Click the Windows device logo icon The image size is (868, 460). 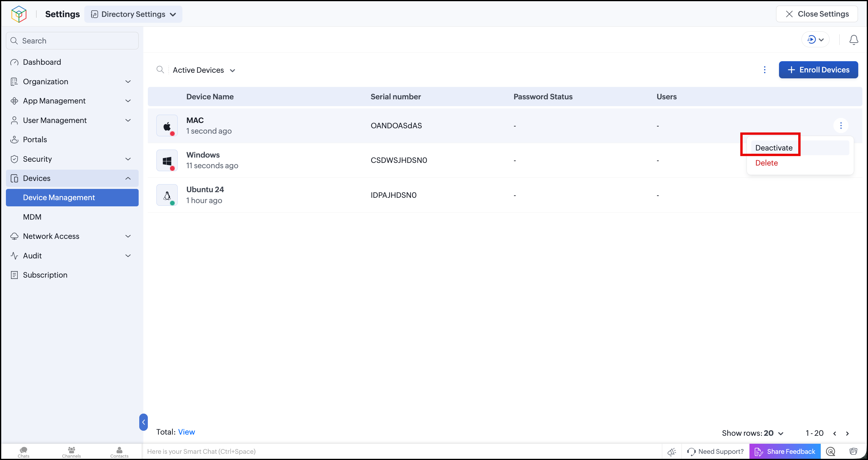click(167, 161)
